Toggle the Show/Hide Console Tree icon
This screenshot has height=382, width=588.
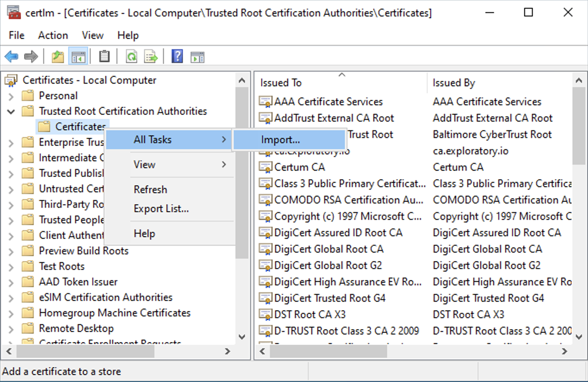[78, 56]
